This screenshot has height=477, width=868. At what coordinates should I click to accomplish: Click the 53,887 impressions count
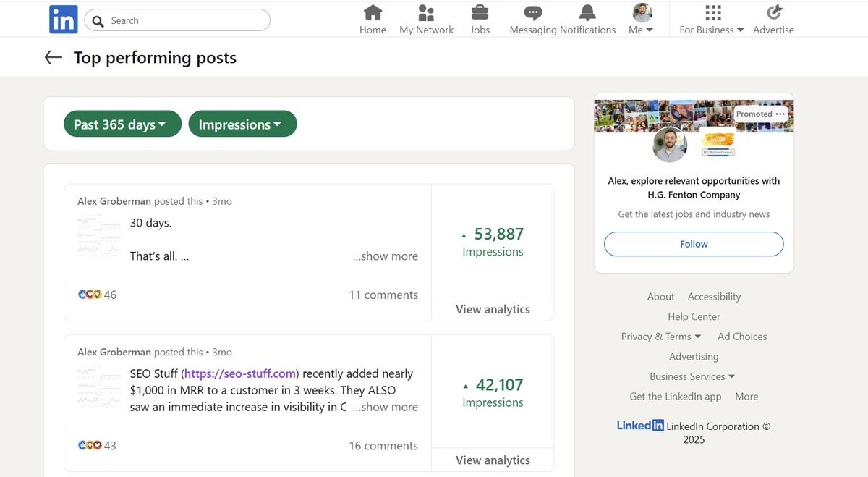498,234
